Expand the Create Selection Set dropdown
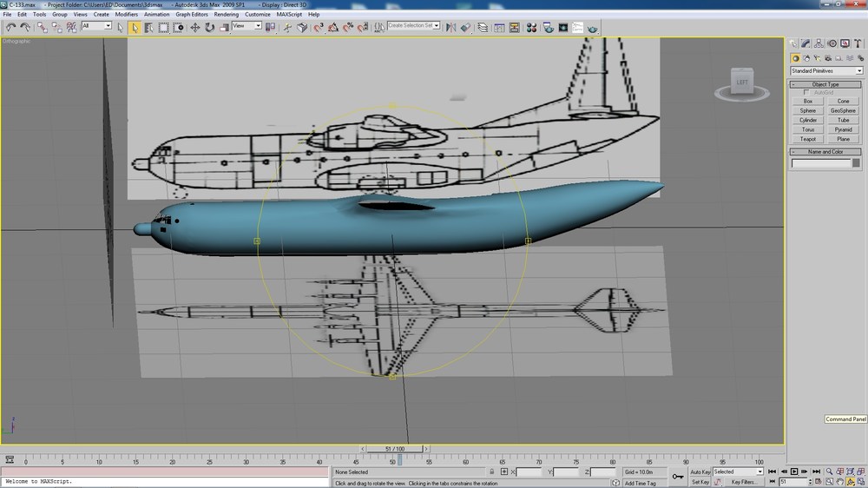This screenshot has height=488, width=868. point(413,25)
